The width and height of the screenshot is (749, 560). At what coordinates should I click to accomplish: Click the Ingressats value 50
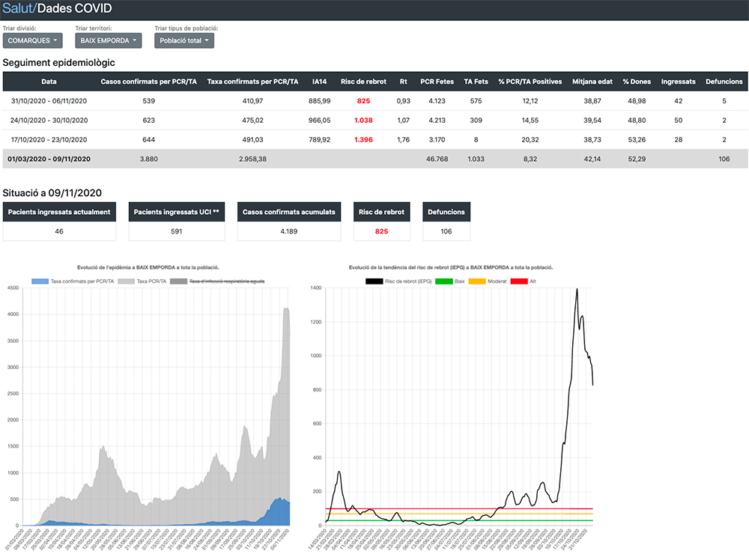(679, 121)
